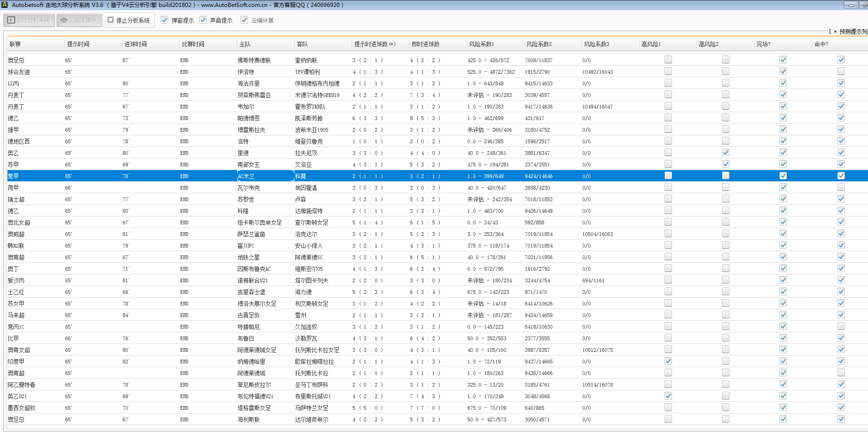
Task: Select the 布伦特福德U21 home team cell
Action: point(255,396)
